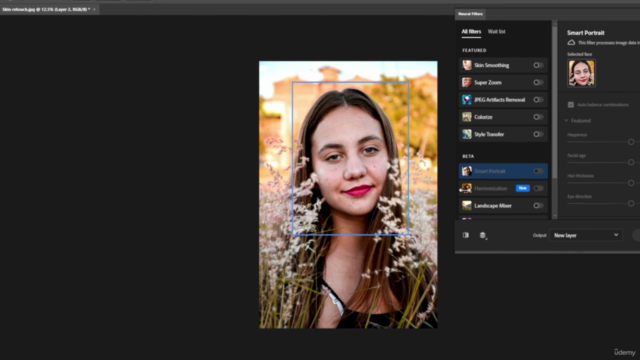The width and height of the screenshot is (640, 360).
Task: Select the Neural Filters panel tab
Action: 470,14
